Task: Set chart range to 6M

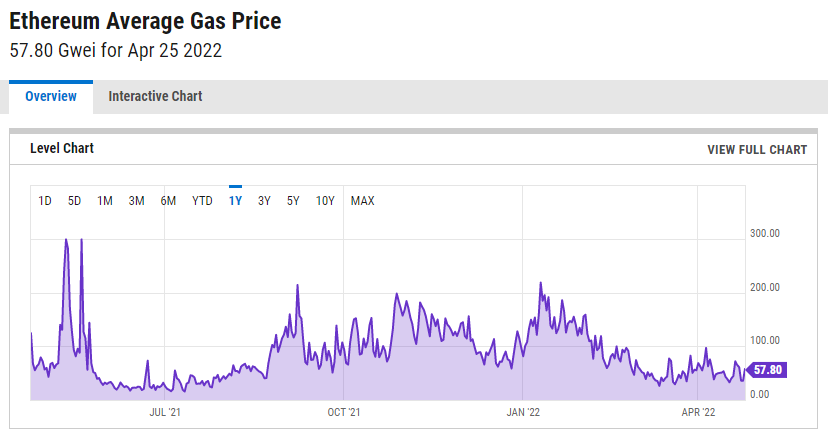Action: point(168,201)
